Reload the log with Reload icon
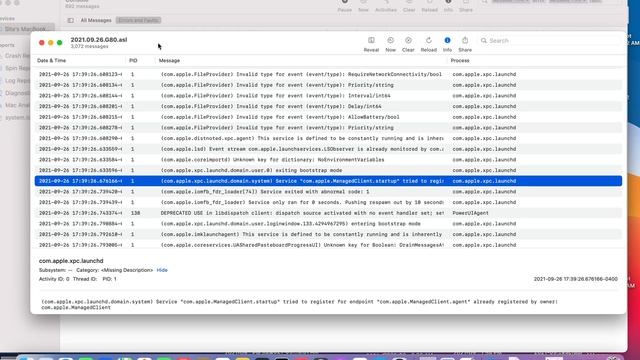The width and height of the screenshot is (640, 360). click(429, 40)
